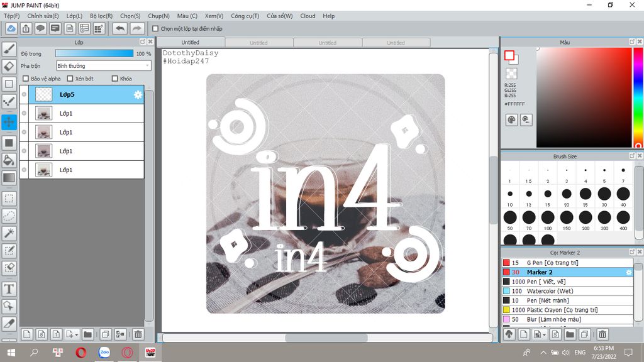Expand the add-layer dropdown arrow in Lớp panel
The height and width of the screenshot is (362, 644).
[x=76, y=335]
